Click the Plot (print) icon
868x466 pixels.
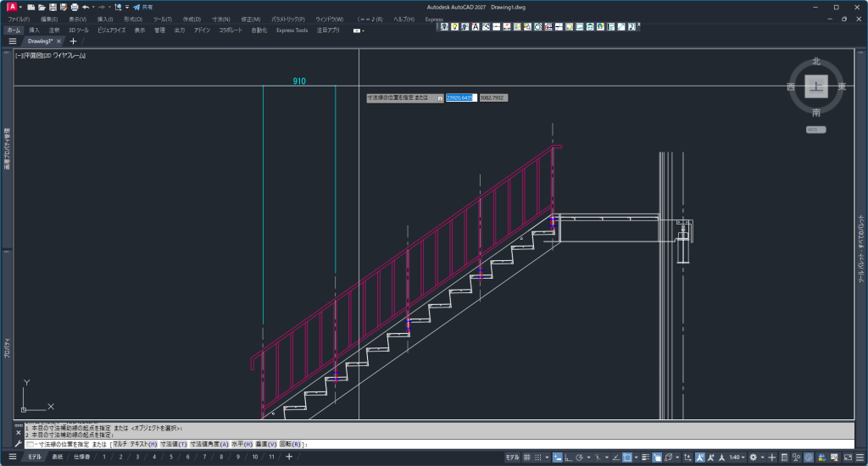click(x=74, y=7)
